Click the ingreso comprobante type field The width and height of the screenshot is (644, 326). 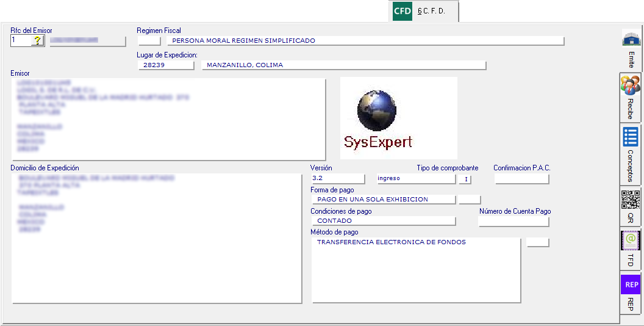(415, 178)
